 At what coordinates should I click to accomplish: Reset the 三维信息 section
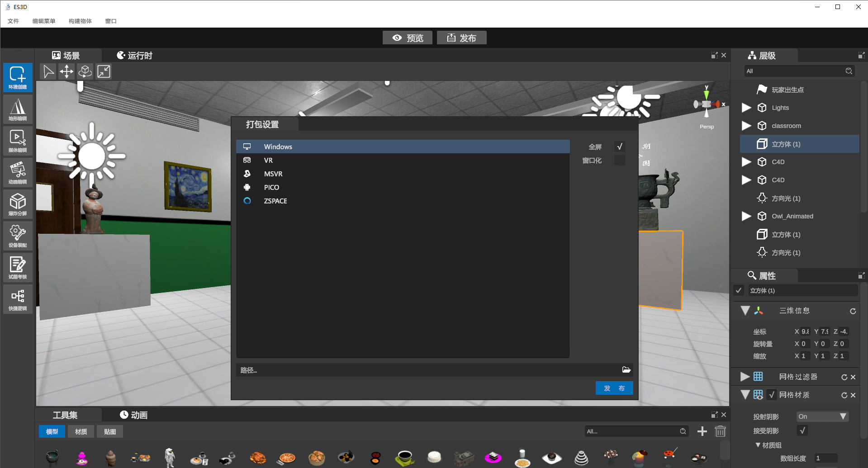pos(853,311)
